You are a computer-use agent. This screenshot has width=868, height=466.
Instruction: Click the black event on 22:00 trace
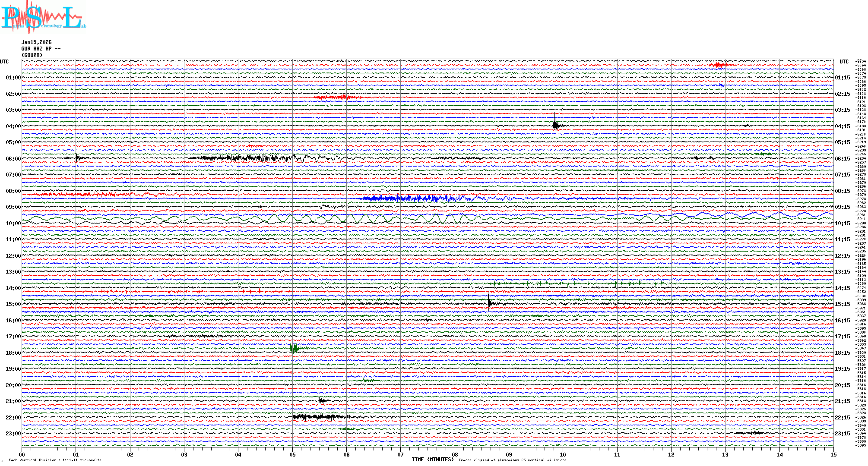(x=320, y=417)
